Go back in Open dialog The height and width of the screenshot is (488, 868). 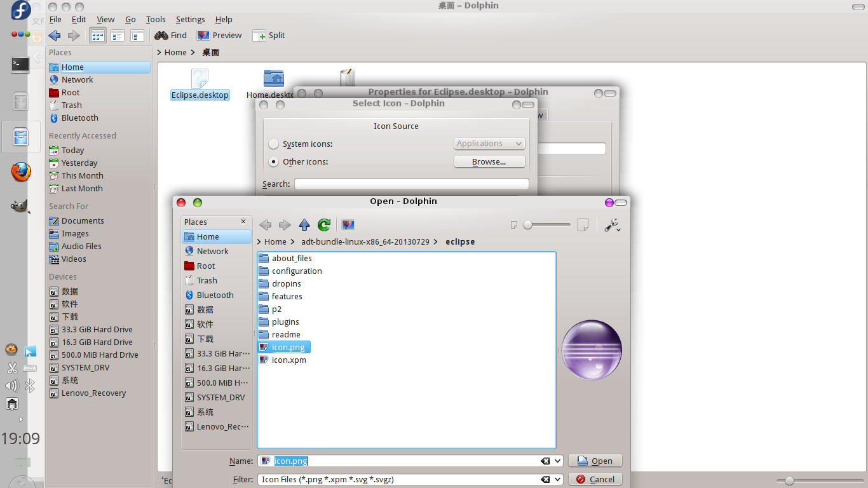(266, 224)
